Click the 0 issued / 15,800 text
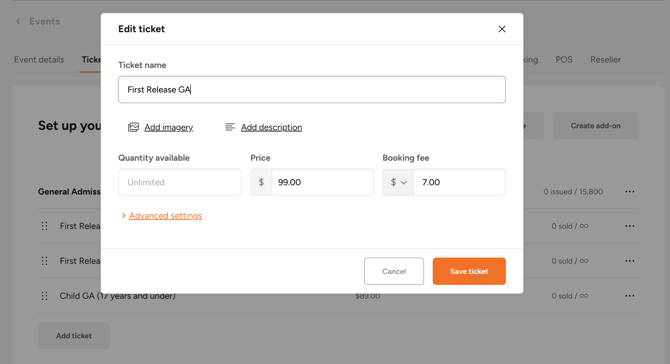The image size is (670, 364). [573, 192]
